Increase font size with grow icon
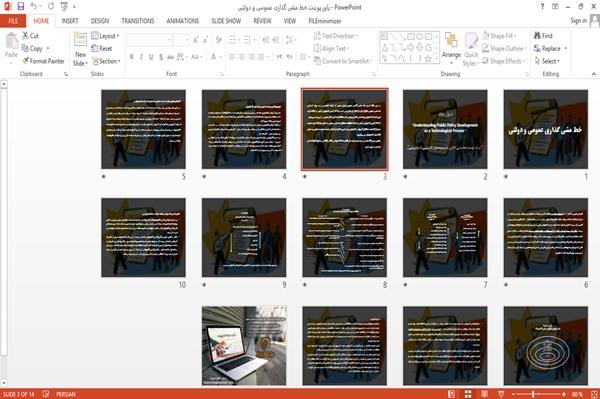Viewport: 600px width, 399px height. coord(196,39)
